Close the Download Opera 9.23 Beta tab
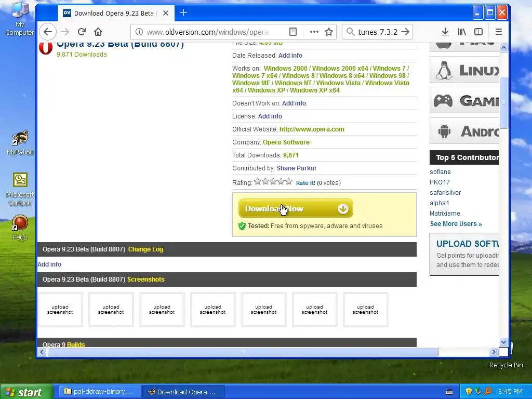 [166, 13]
